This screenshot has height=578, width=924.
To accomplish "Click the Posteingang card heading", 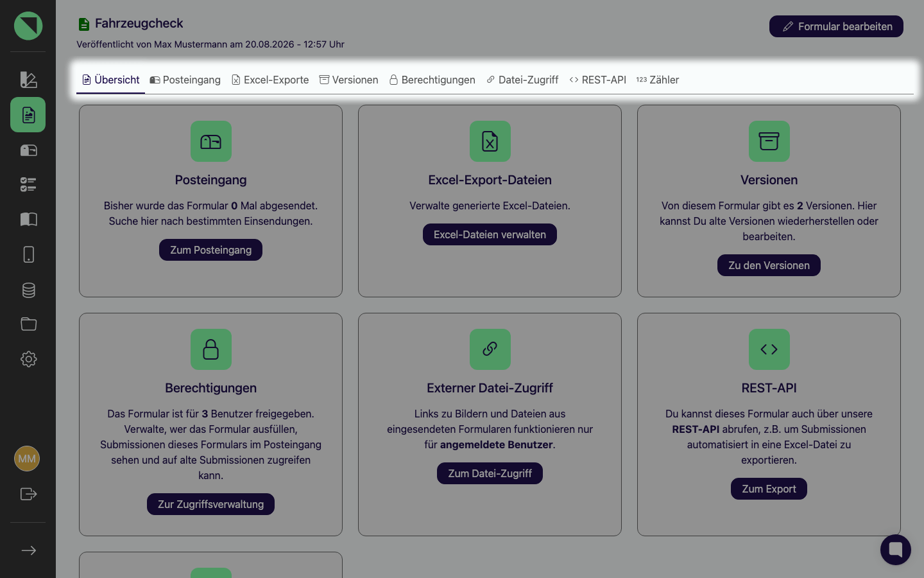I will tap(210, 180).
